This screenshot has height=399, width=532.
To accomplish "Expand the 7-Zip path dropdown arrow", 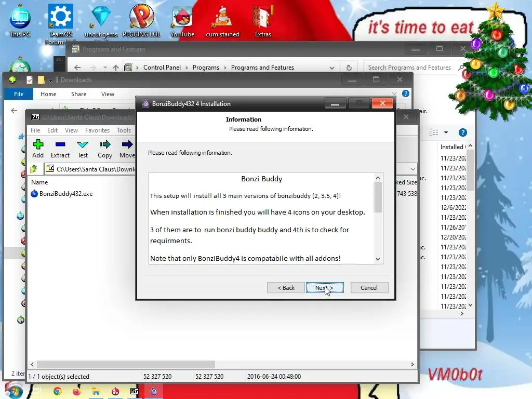I will click(x=413, y=169).
